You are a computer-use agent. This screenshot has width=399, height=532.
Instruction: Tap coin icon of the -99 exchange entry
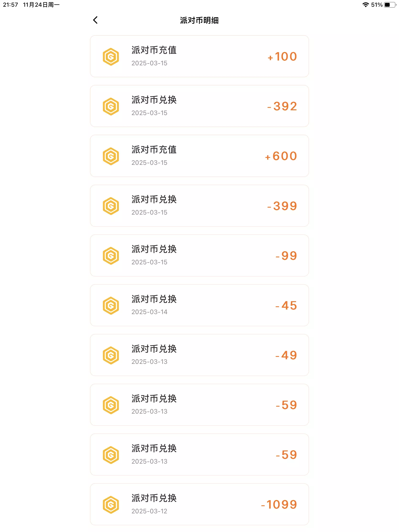click(111, 256)
